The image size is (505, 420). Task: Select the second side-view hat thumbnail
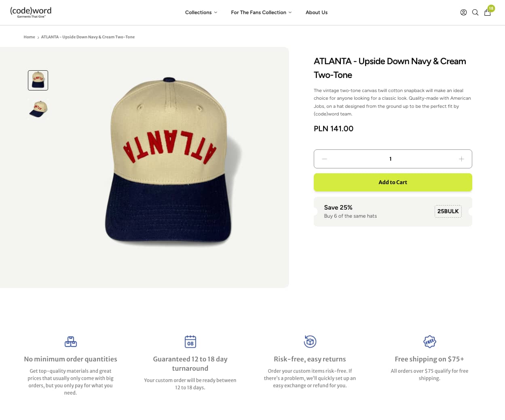[x=38, y=109]
